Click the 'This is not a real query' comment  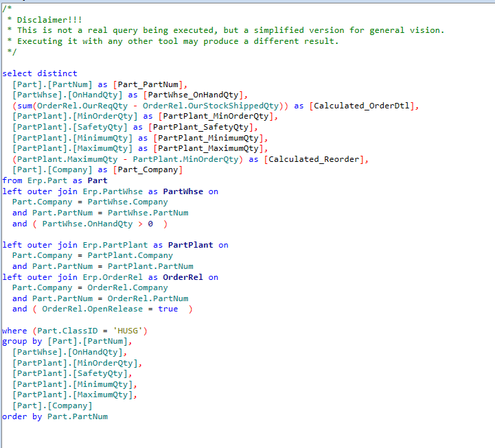pos(226,31)
